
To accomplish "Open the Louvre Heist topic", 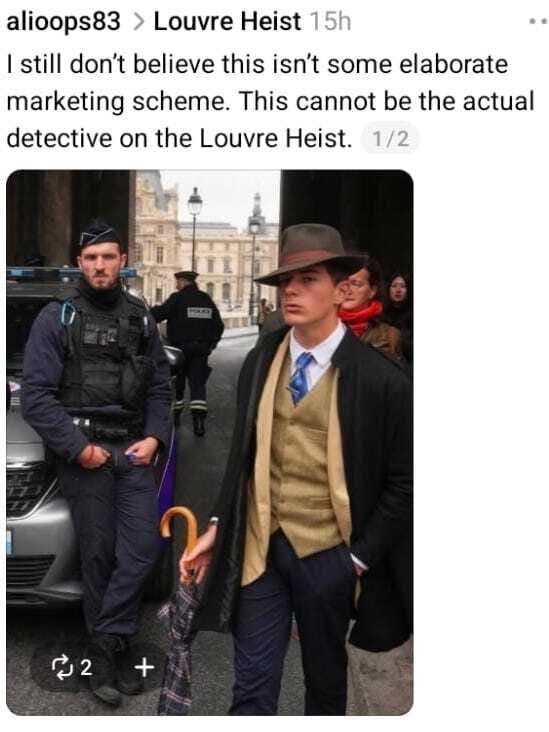I will tap(227, 21).
